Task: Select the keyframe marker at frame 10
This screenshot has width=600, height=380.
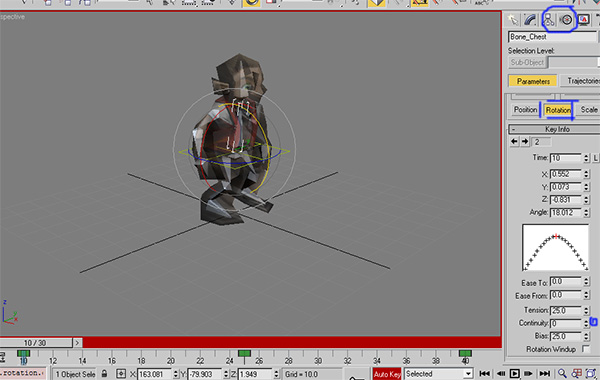Action: 23,353
